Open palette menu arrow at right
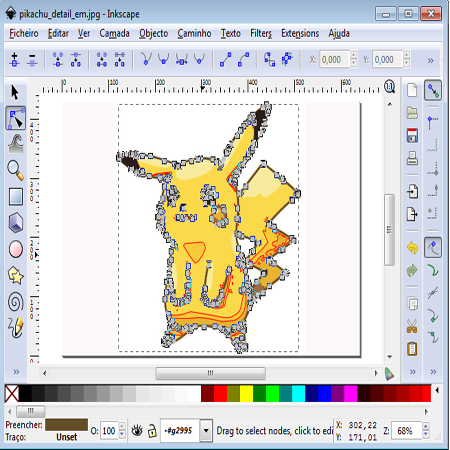 (437, 390)
